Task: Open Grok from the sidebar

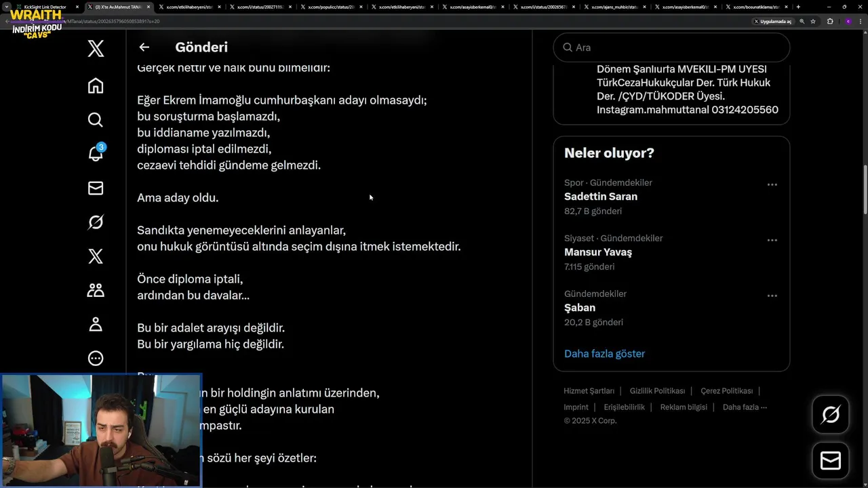Action: point(96,222)
